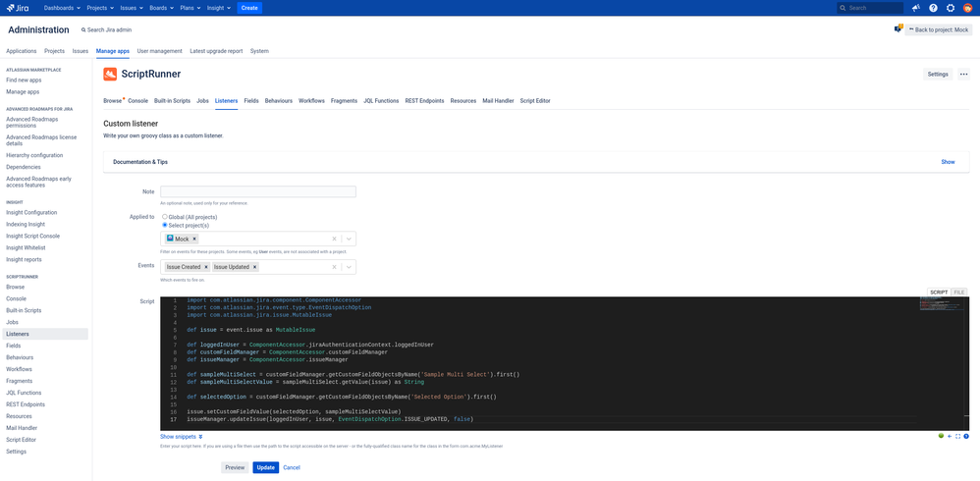
Task: Open the help question mark menu
Action: [933, 8]
